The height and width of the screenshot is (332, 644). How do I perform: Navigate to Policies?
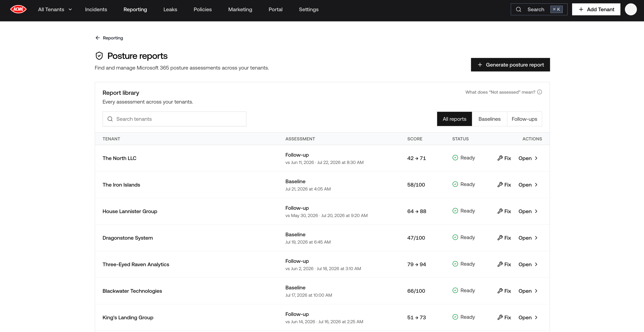tap(203, 9)
